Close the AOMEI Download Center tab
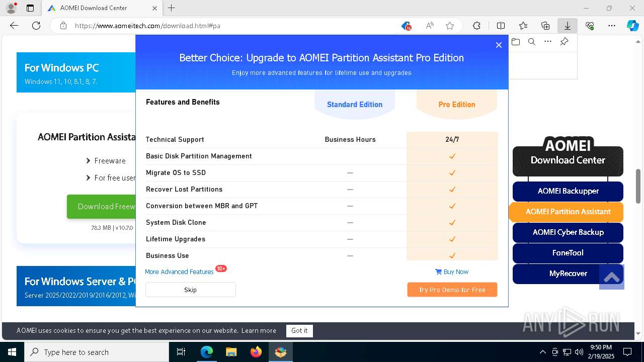This screenshot has height=362, width=644. (154, 8)
